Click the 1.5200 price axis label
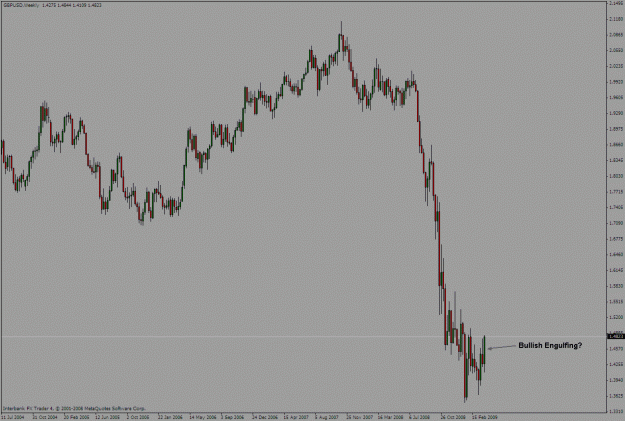Image resolution: width=625 pixels, height=421 pixels. pyautogui.click(x=616, y=317)
